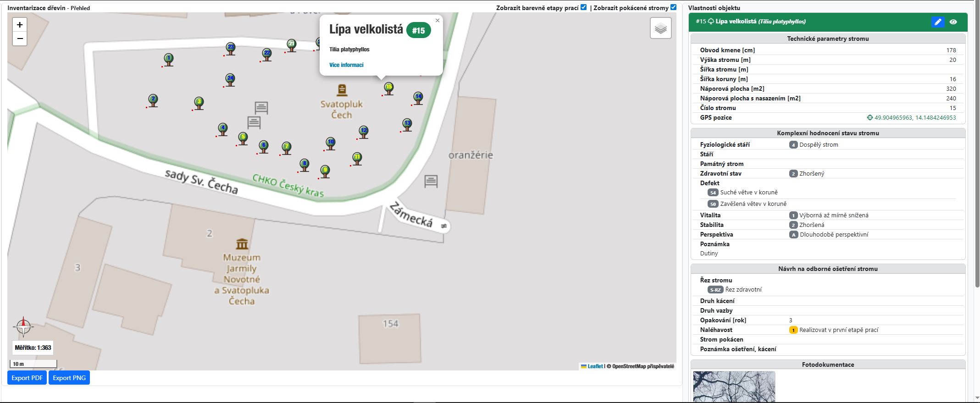Click the map zoom out button
The height and width of the screenshot is (403, 980).
coord(20,39)
